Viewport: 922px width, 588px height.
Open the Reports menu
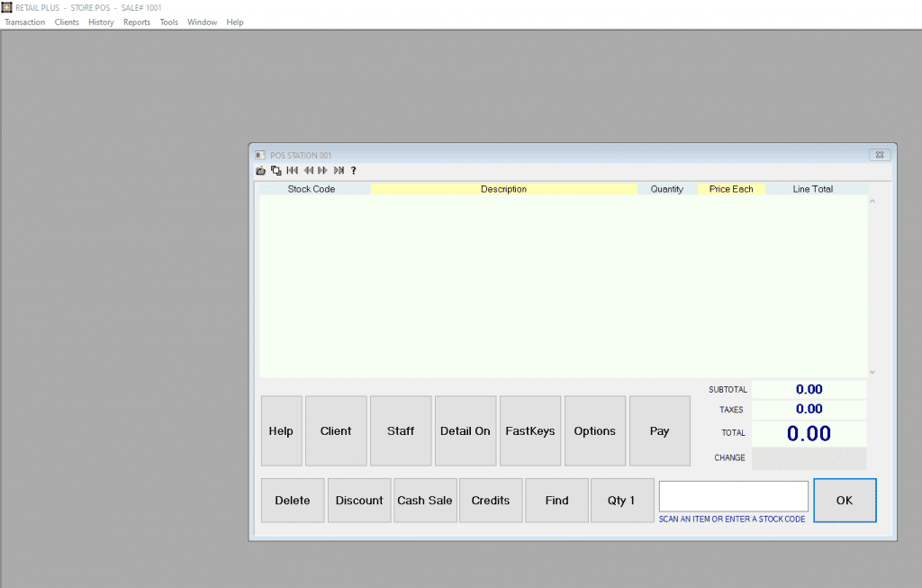pyautogui.click(x=136, y=22)
